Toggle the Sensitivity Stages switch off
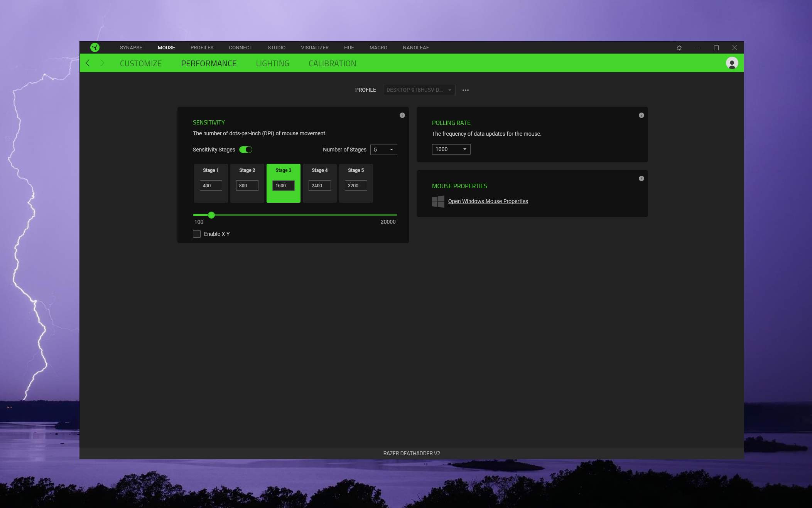 246,150
